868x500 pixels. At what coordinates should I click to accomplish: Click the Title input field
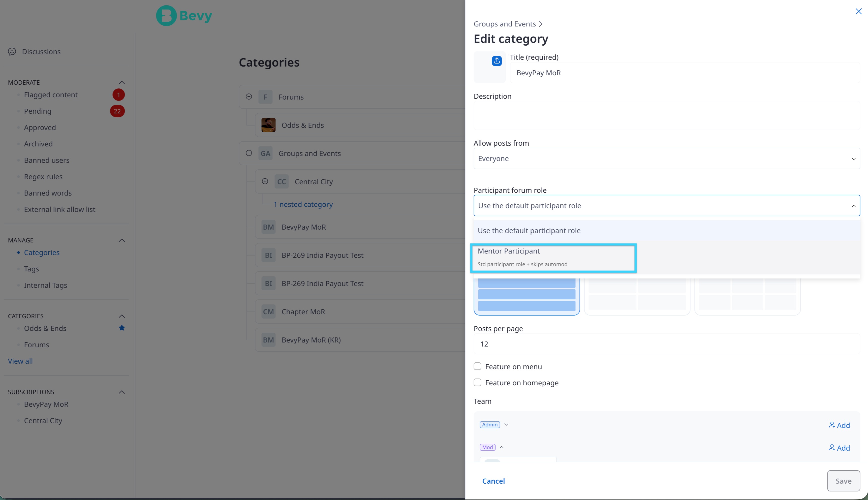point(685,73)
